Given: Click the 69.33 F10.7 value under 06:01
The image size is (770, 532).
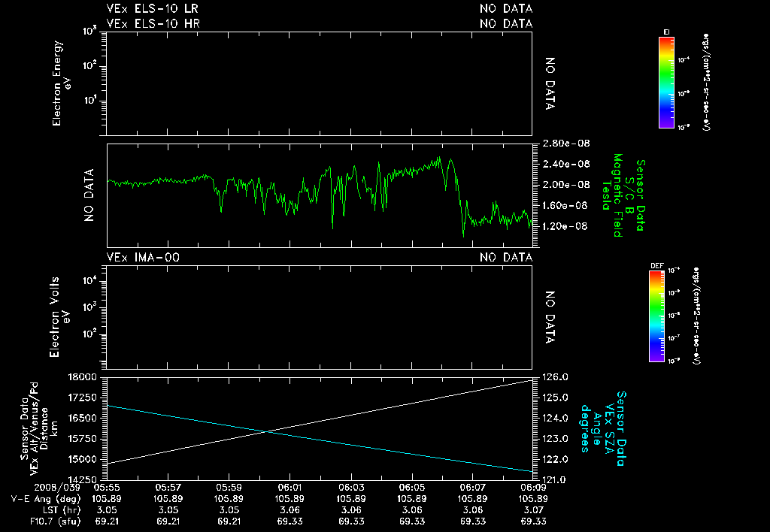Looking at the screenshot, I should [290, 521].
